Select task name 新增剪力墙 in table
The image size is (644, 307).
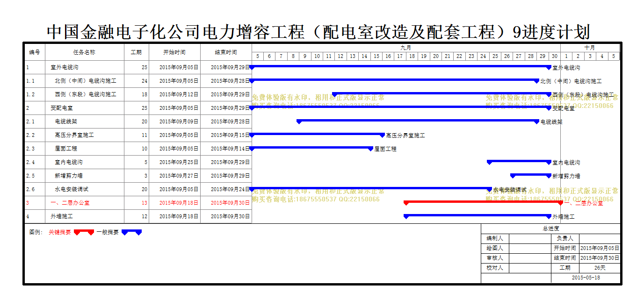(69, 176)
